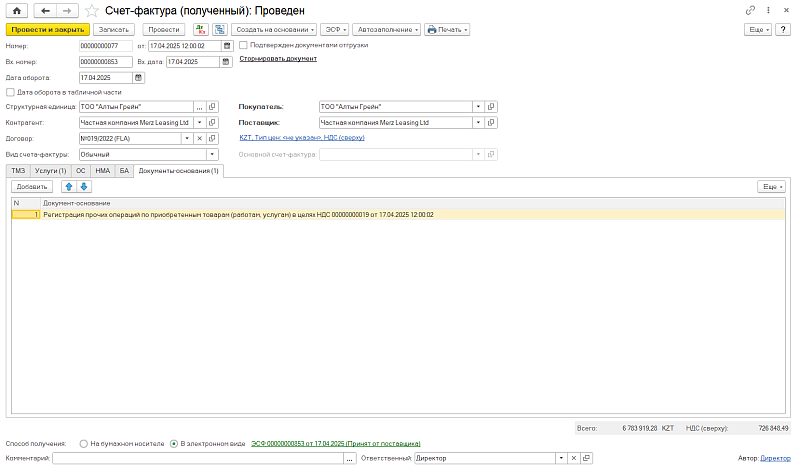
Task: Open 'Создать на основании' dropdown menu
Action: point(274,30)
